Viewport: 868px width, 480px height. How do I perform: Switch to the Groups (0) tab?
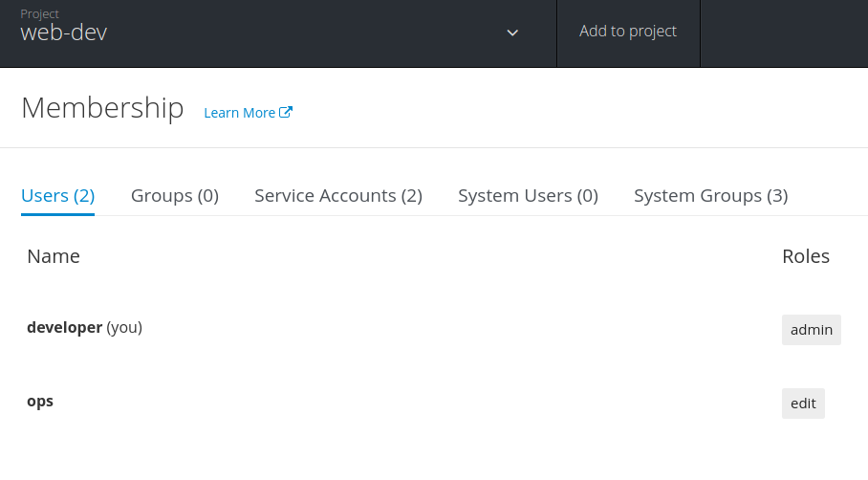175,196
